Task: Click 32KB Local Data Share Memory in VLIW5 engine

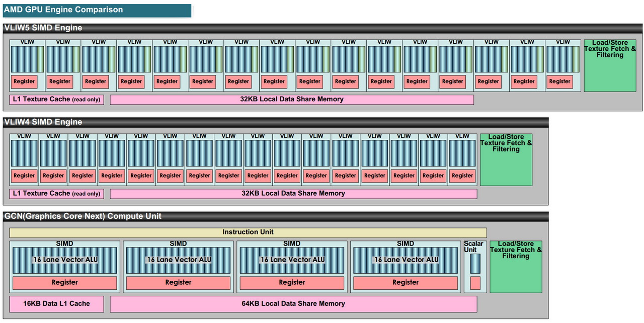Action: (292, 100)
